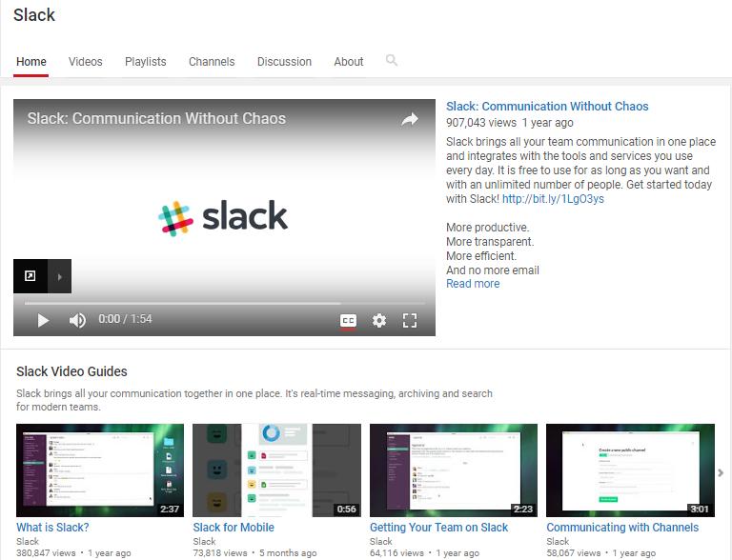Go to the About tab

349,62
